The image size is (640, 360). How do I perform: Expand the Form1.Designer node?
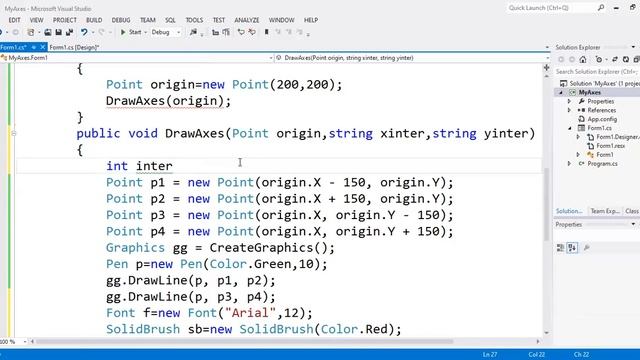[578, 137]
